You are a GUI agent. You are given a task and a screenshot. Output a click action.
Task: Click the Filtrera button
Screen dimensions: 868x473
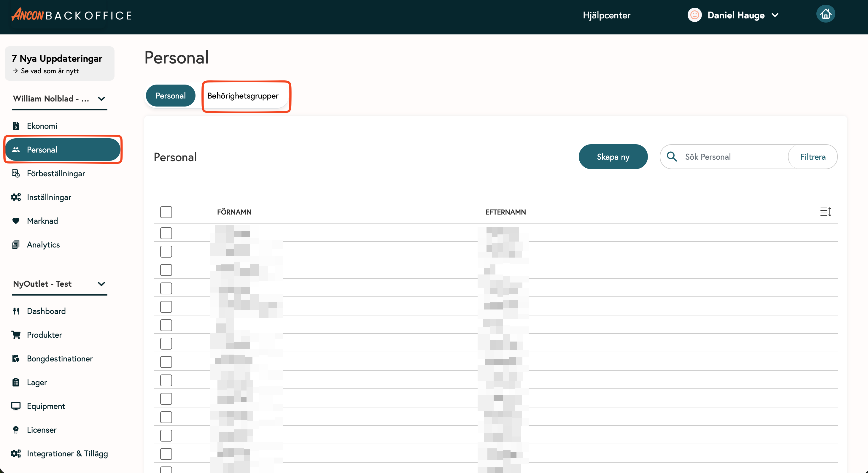(x=813, y=157)
